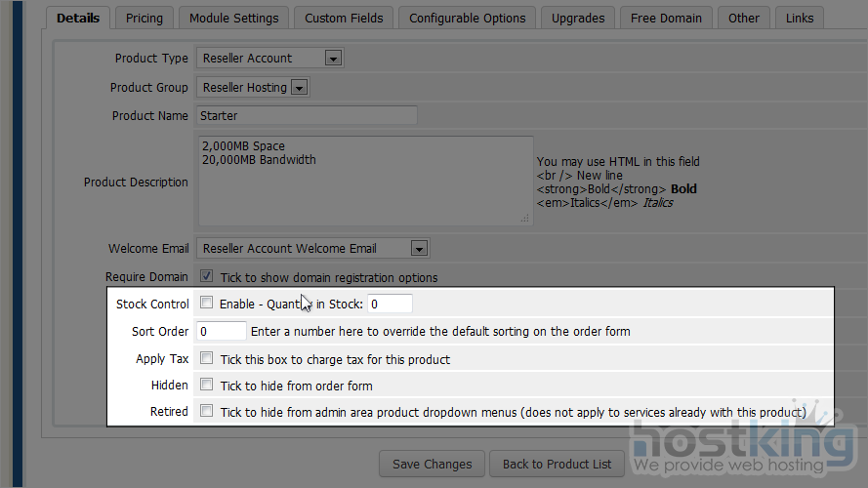Tick the Apply Tax checkbox

click(x=207, y=359)
